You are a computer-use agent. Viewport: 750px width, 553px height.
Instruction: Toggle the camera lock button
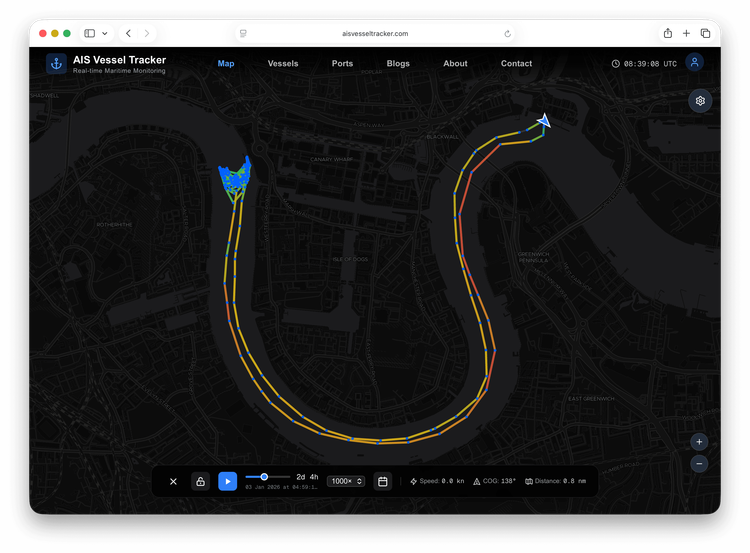point(200,481)
